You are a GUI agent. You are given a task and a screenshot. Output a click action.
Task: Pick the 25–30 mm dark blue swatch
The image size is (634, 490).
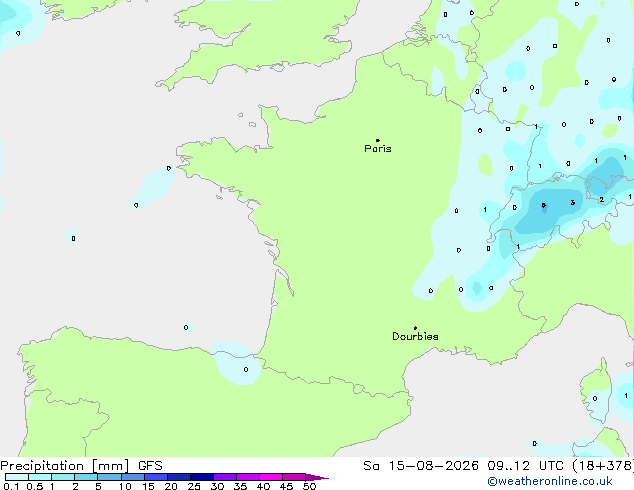point(202,477)
